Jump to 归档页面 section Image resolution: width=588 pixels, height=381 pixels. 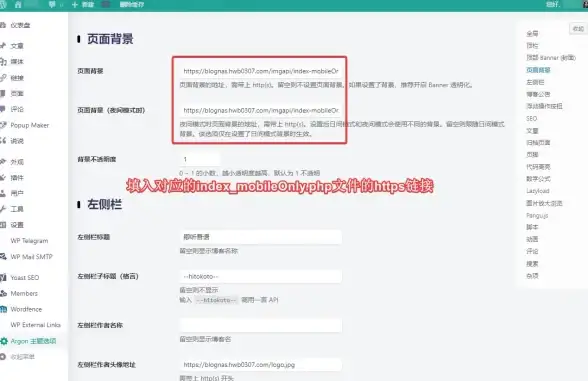pyautogui.click(x=538, y=142)
